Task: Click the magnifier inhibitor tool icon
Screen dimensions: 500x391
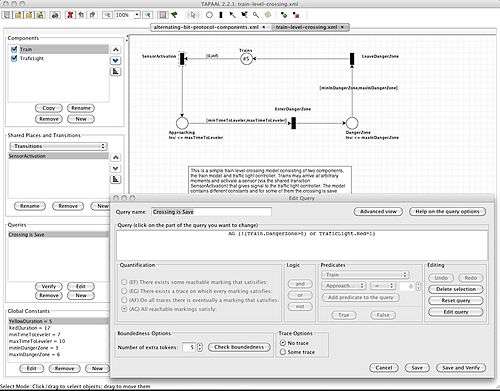Action: point(256,15)
